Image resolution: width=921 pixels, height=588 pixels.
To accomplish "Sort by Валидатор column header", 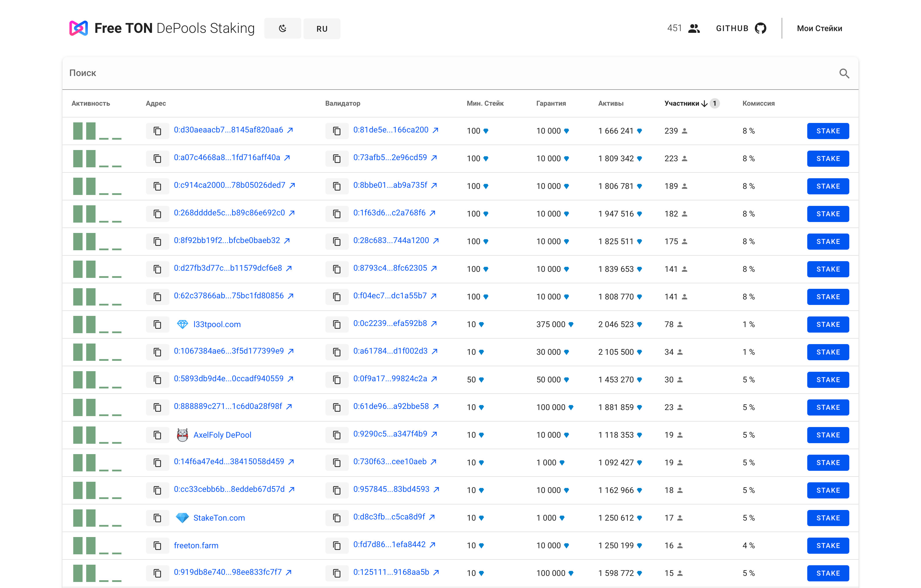I will [342, 103].
